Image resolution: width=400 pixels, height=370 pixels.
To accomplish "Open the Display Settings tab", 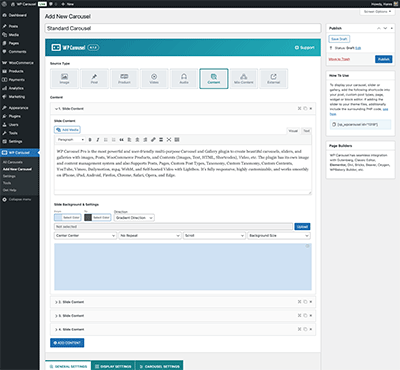I will tap(113, 366).
